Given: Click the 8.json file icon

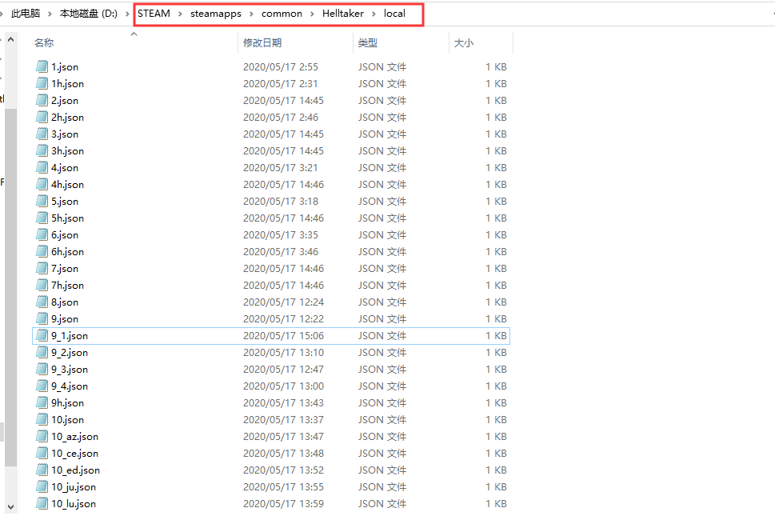Looking at the screenshot, I should (42, 302).
